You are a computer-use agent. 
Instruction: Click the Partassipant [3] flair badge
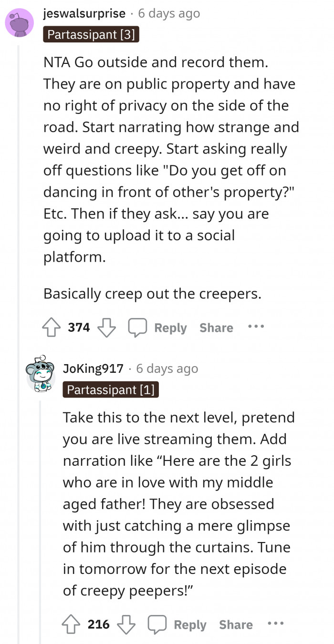[91, 34]
